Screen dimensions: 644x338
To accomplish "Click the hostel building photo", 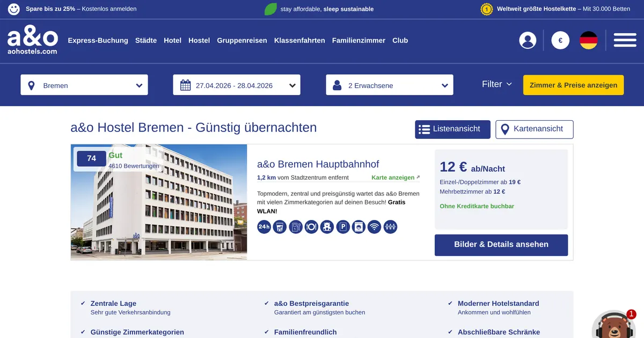I will (159, 202).
